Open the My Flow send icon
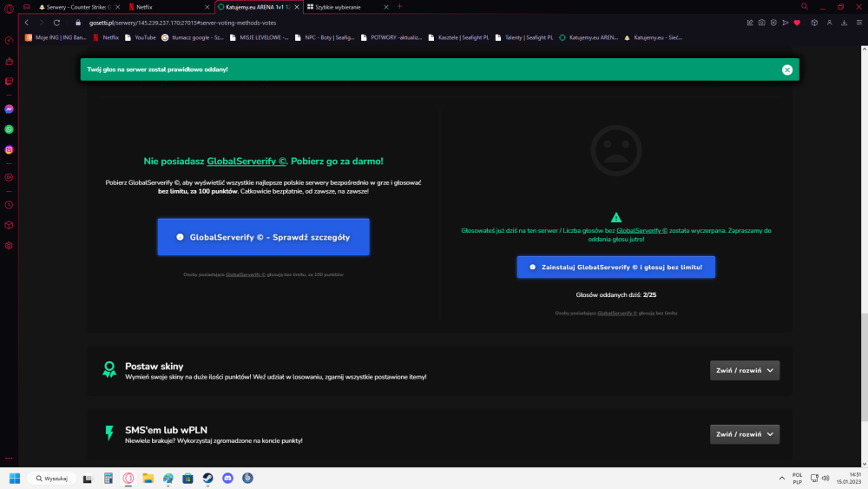Screen dimensions: 868x489 click(785, 23)
